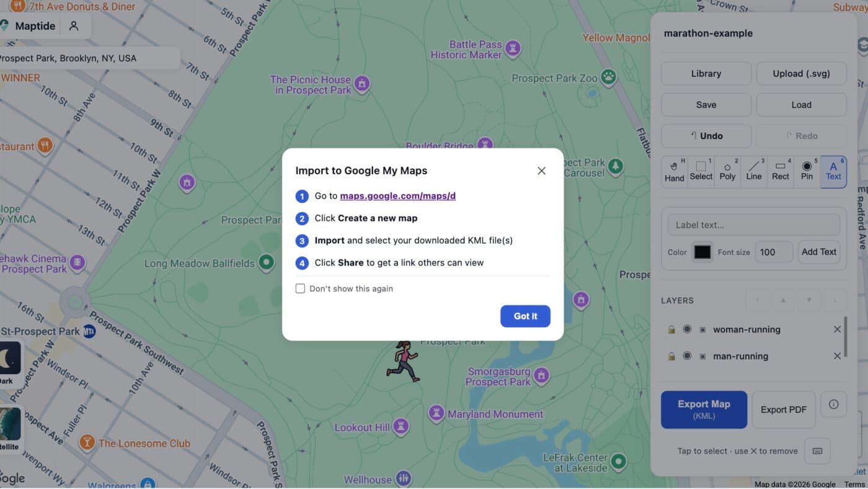This screenshot has height=489, width=868.
Task: Click 7th Ave Donuts & Diner marker
Action: [17, 6]
